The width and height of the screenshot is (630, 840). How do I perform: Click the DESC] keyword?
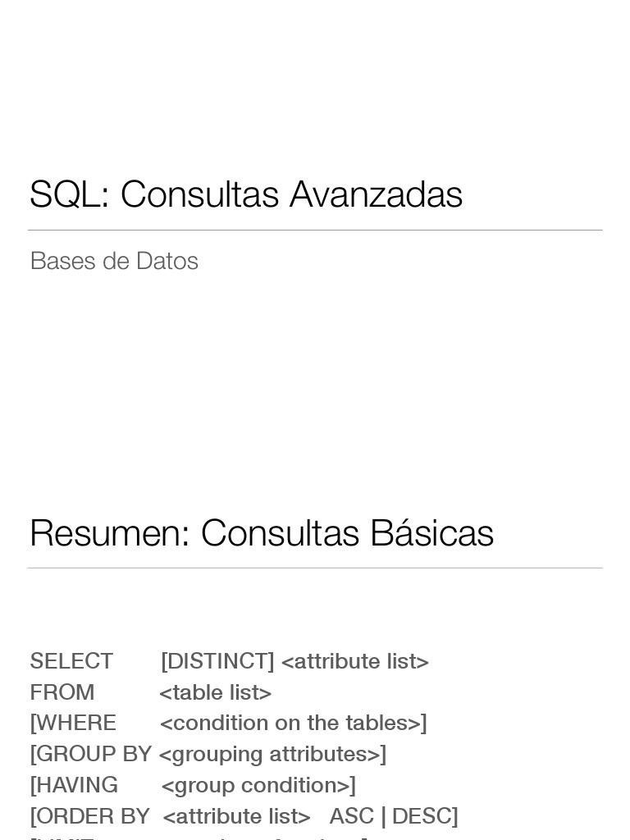pyautogui.click(x=425, y=816)
